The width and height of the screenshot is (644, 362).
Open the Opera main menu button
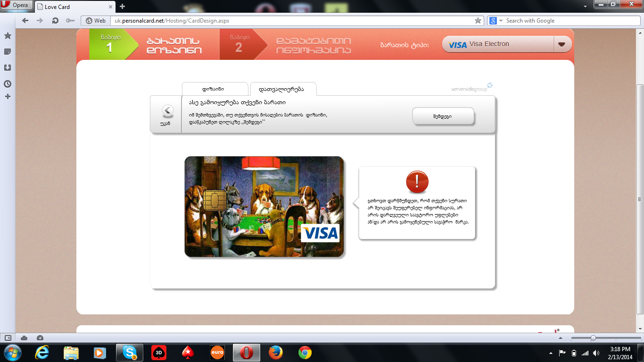coord(16,6)
